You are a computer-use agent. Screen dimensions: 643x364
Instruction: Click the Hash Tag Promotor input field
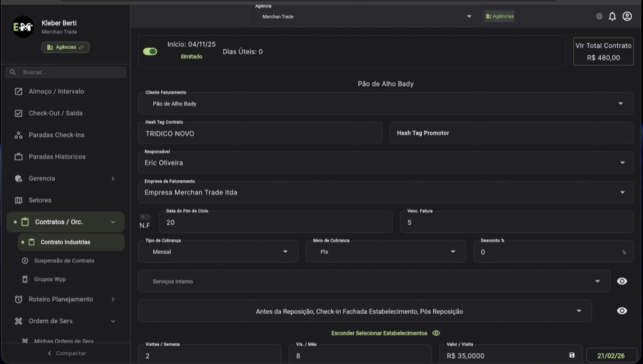511,133
